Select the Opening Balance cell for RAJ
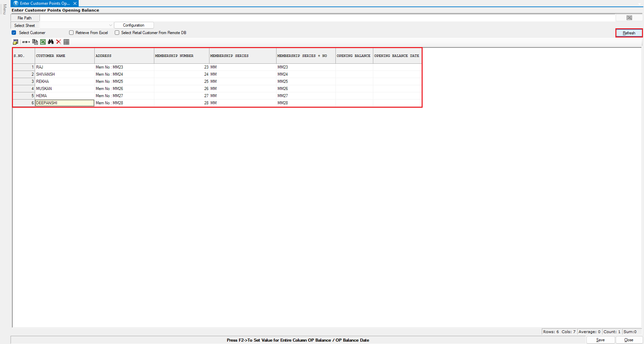Viewport: 644px width, 344px height. point(354,67)
